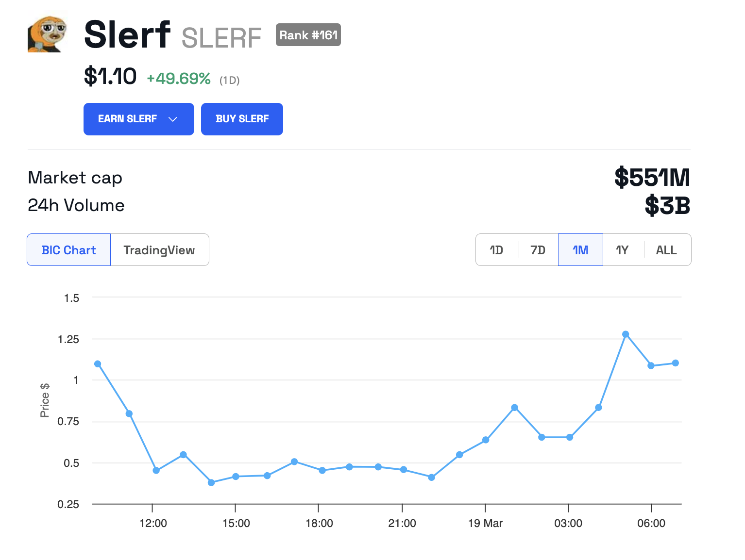This screenshot has width=745, height=560.
Task: Click the peak data point near 1.25
Action: click(626, 334)
